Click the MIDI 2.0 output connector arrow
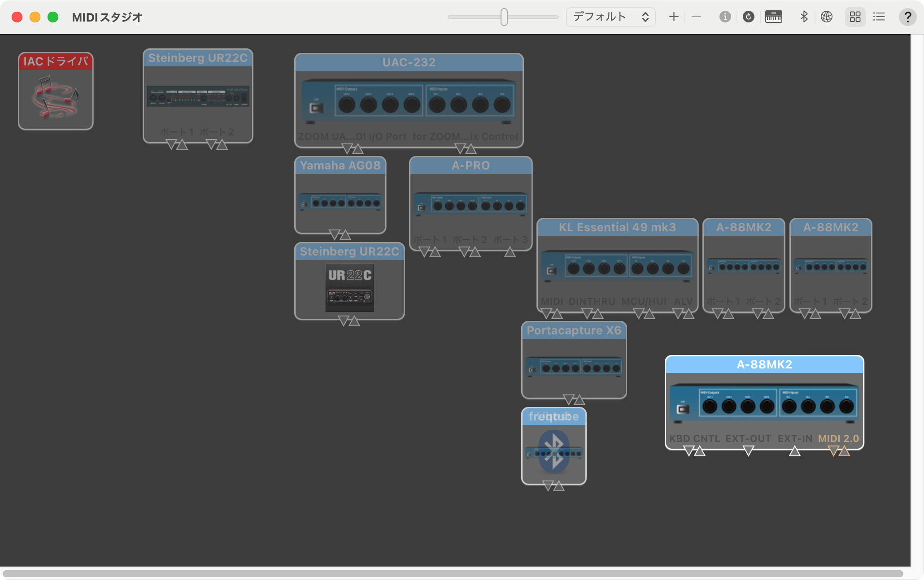The height and width of the screenshot is (580, 924). pyautogui.click(x=833, y=451)
